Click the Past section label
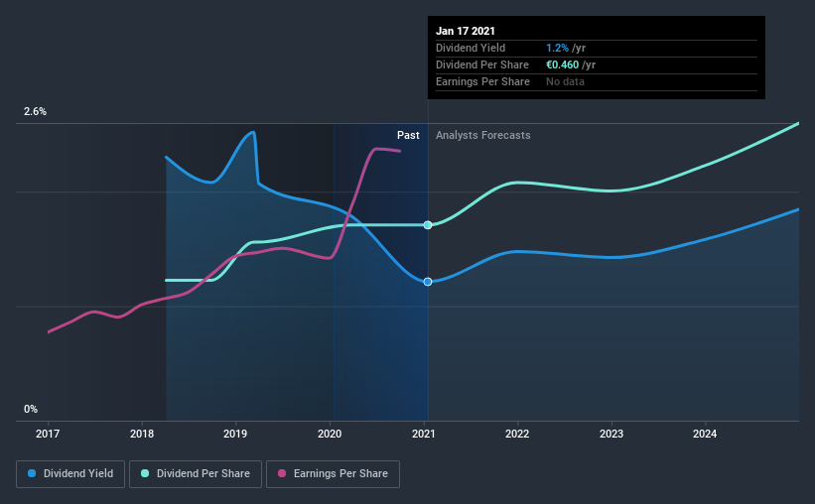815x504 pixels. pos(408,135)
